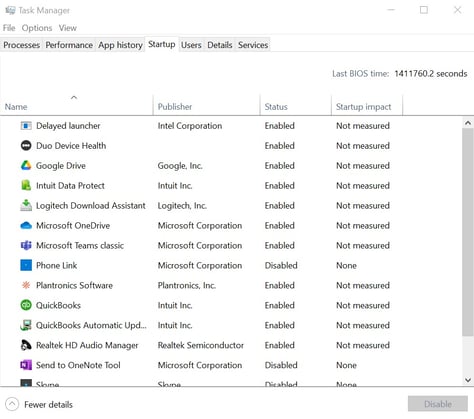
Task: Click the Send to OneNote Tool icon
Action: (x=26, y=365)
